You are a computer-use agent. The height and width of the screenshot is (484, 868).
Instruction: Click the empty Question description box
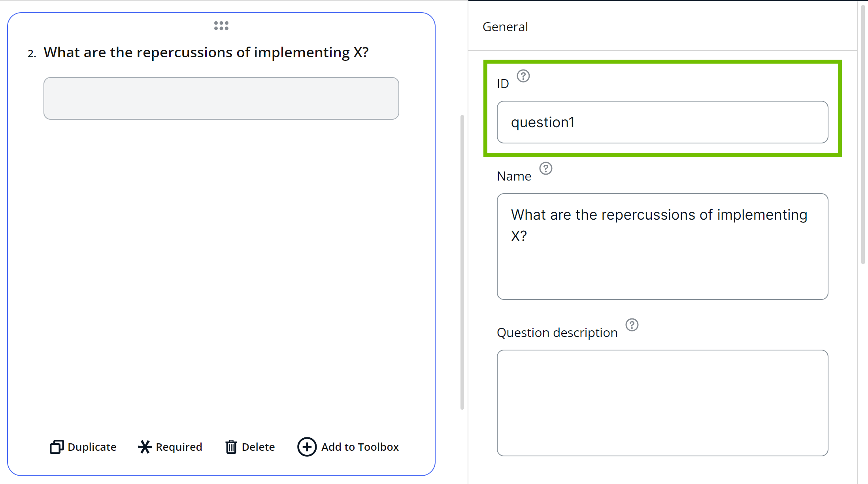pos(662,403)
